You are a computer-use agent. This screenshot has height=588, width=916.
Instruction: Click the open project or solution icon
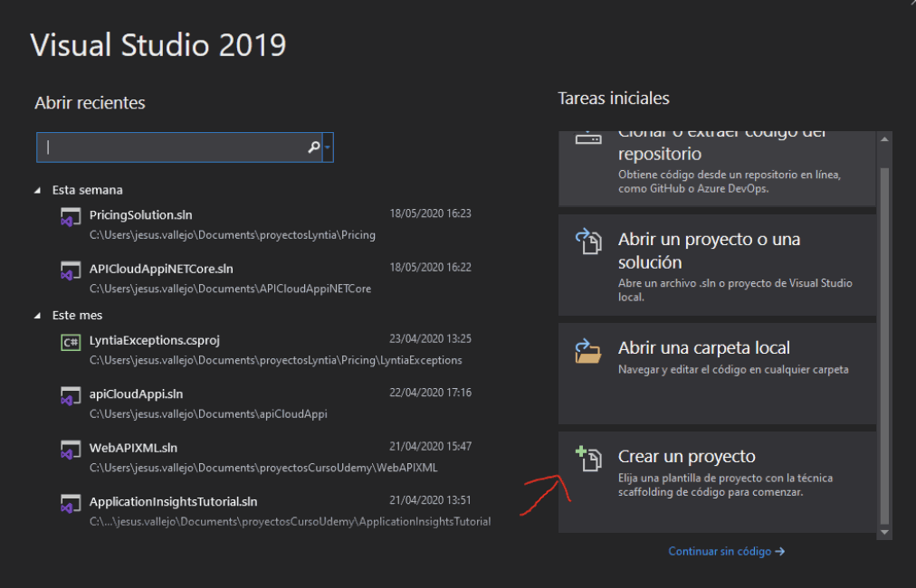click(588, 242)
